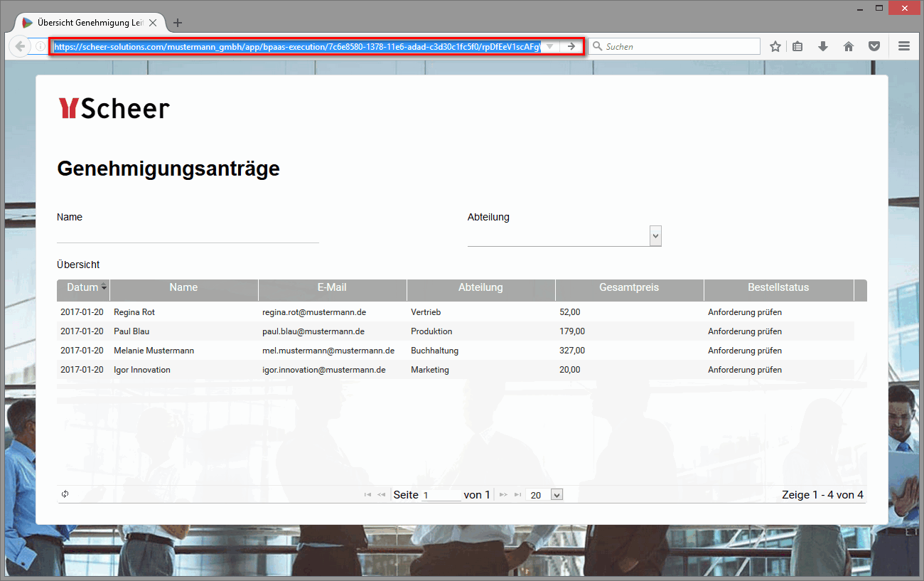This screenshot has width=924, height=581.
Task: Expand the Abteilung filter dropdown
Action: click(x=655, y=236)
